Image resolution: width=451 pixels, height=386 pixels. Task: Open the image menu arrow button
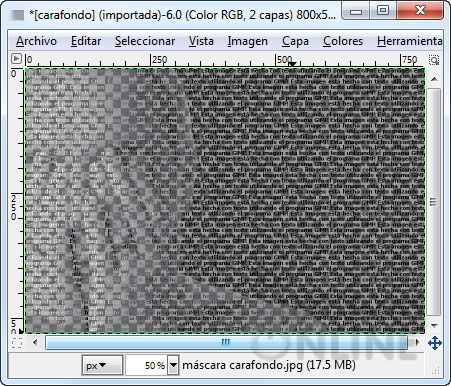16,59
